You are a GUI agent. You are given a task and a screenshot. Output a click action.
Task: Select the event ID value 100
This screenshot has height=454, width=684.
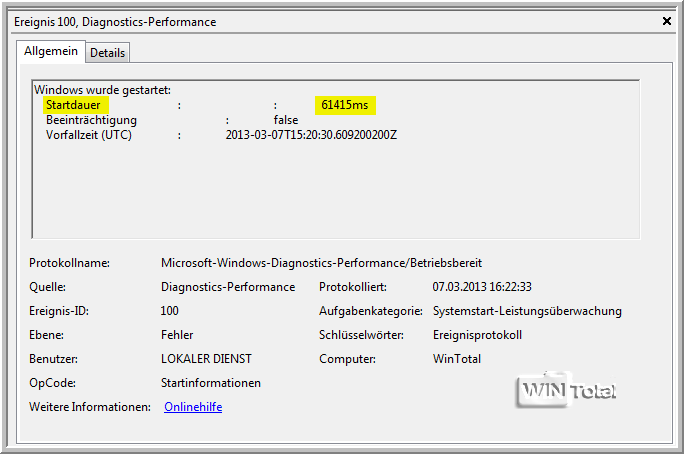click(169, 311)
